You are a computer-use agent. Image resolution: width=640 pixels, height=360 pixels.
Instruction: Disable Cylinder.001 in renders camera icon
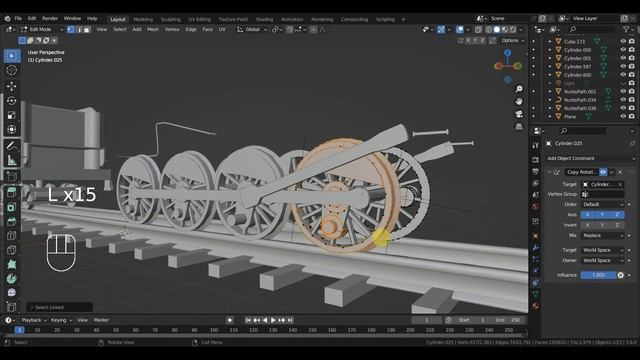click(631, 58)
